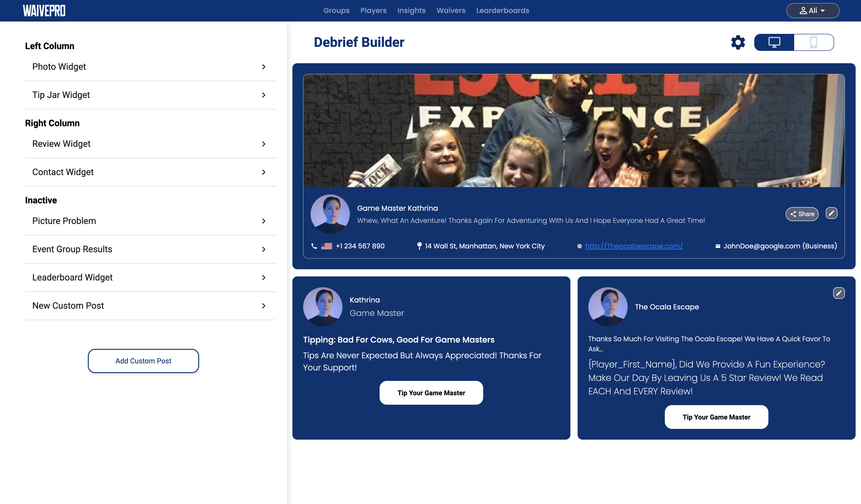This screenshot has width=861, height=504.
Task: Click the location pin icon in contact bar
Action: point(418,246)
